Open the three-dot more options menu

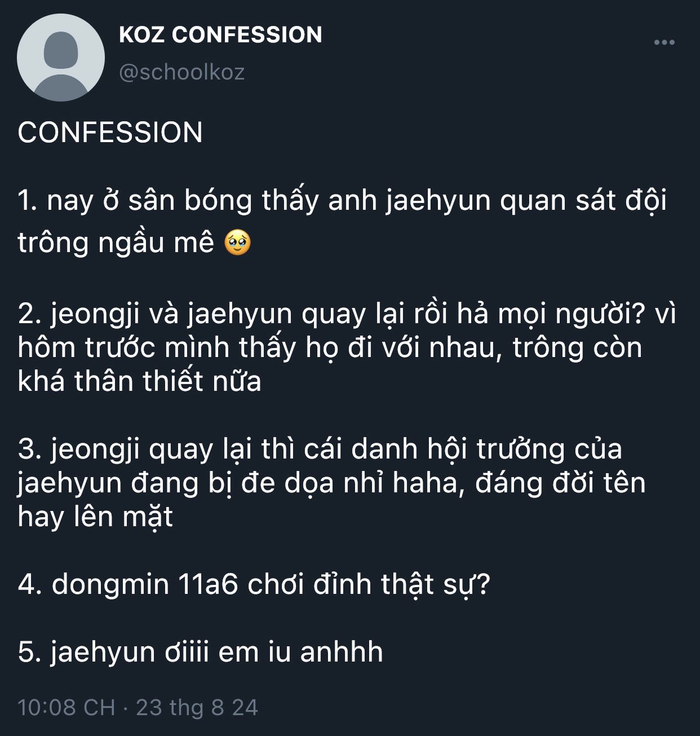pyautogui.click(x=664, y=42)
